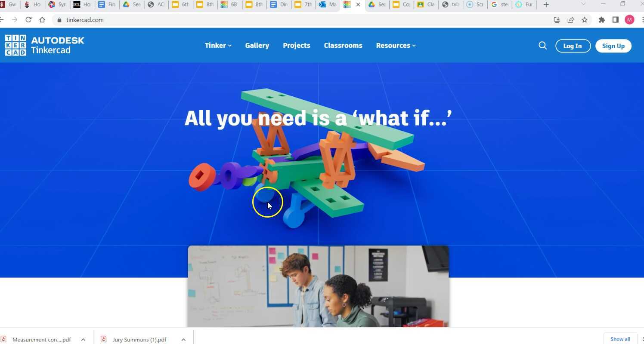644x344 pixels.
Task: Expand the Tinker dropdown menu
Action: tap(217, 45)
